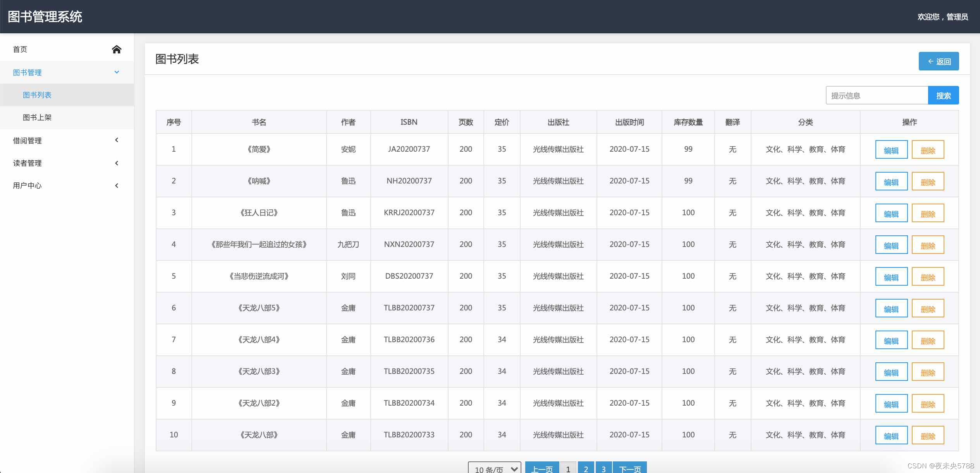The image size is (980, 473).
Task: Go to page 3
Action: click(603, 468)
